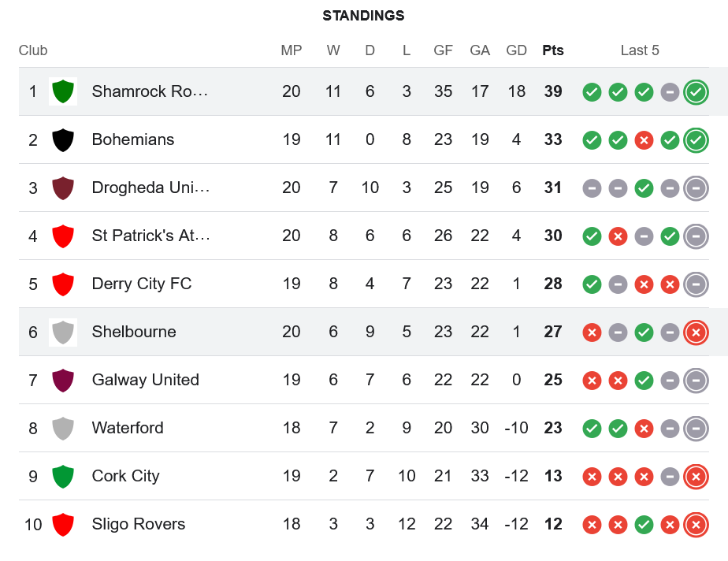This screenshot has width=728, height=561.
Task: Open the Derry City FC team link
Action: coord(142,284)
